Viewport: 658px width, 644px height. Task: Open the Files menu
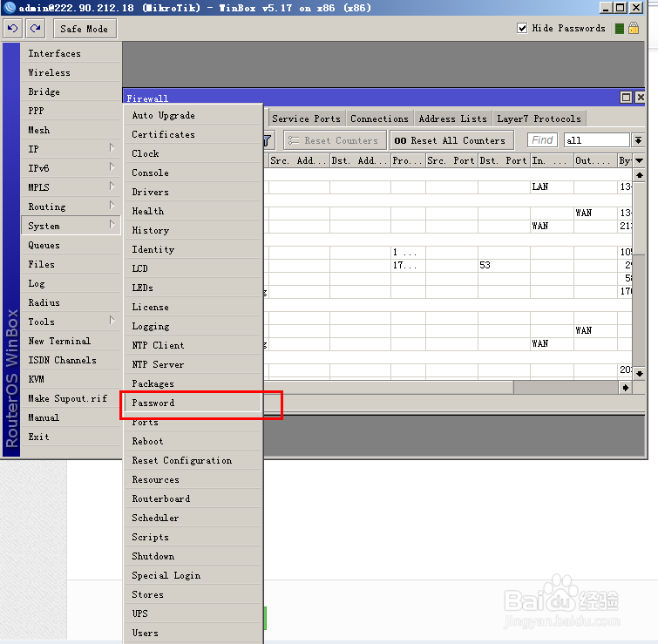point(71,264)
